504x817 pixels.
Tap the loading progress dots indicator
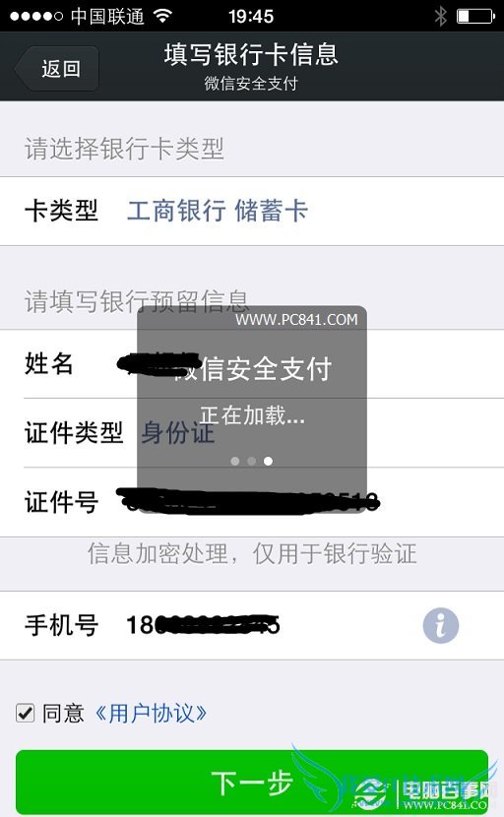tap(251, 461)
